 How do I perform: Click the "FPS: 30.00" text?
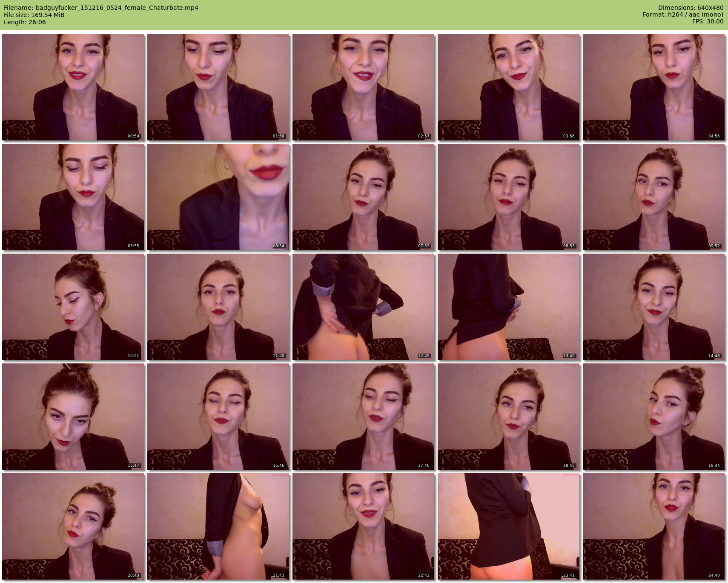[708, 22]
